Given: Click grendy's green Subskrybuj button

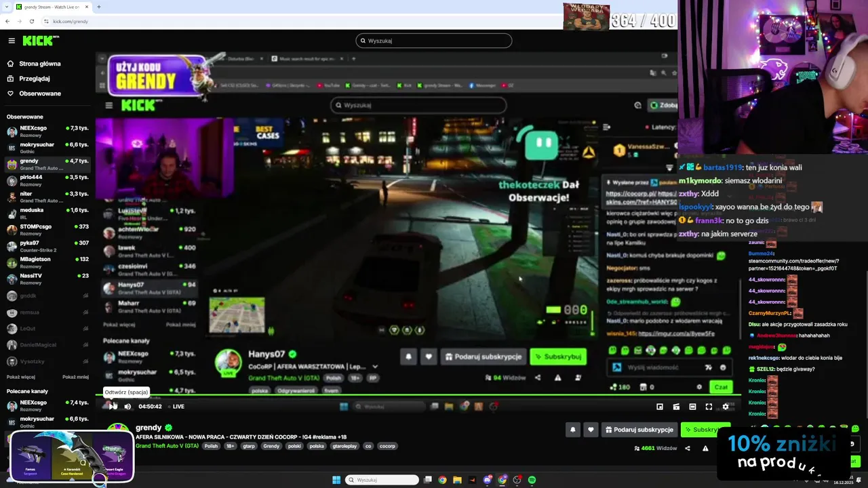Looking at the screenshot, I should (x=705, y=430).
